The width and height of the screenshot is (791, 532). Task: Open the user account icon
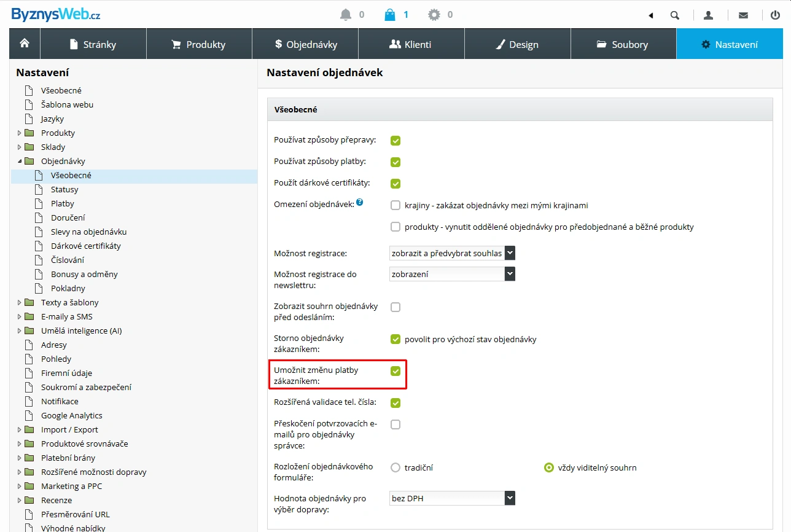(x=708, y=15)
